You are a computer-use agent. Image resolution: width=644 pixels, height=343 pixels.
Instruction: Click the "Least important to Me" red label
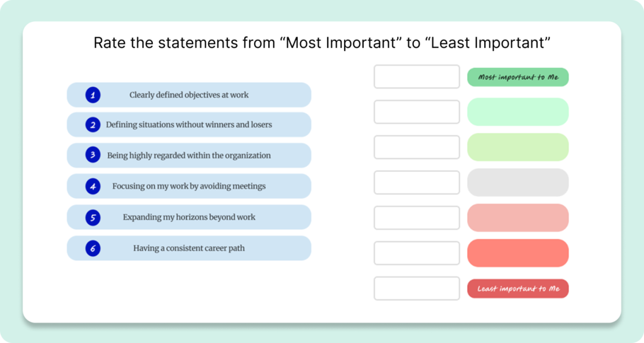pos(517,289)
